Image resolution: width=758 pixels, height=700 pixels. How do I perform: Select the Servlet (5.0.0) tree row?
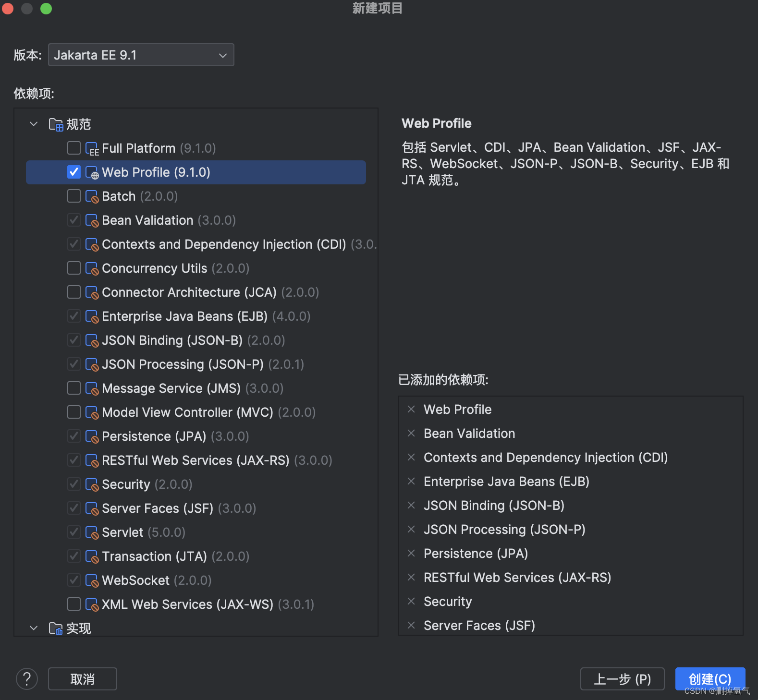pyautogui.click(x=196, y=532)
